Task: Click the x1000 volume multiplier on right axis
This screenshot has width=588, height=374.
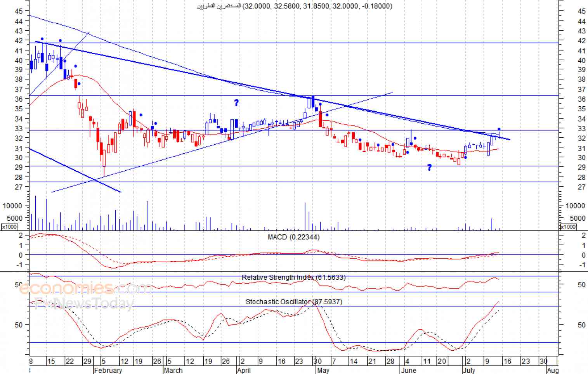Action: [567, 227]
